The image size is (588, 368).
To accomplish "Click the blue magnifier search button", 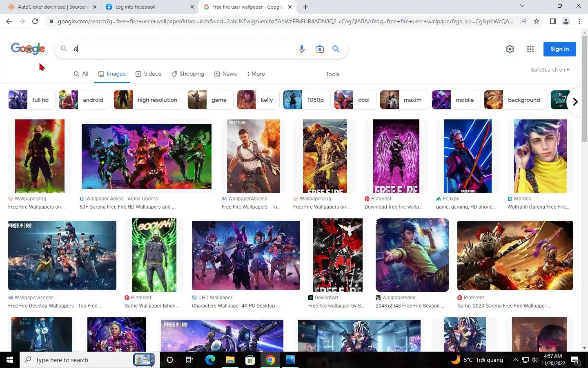I will (336, 49).
